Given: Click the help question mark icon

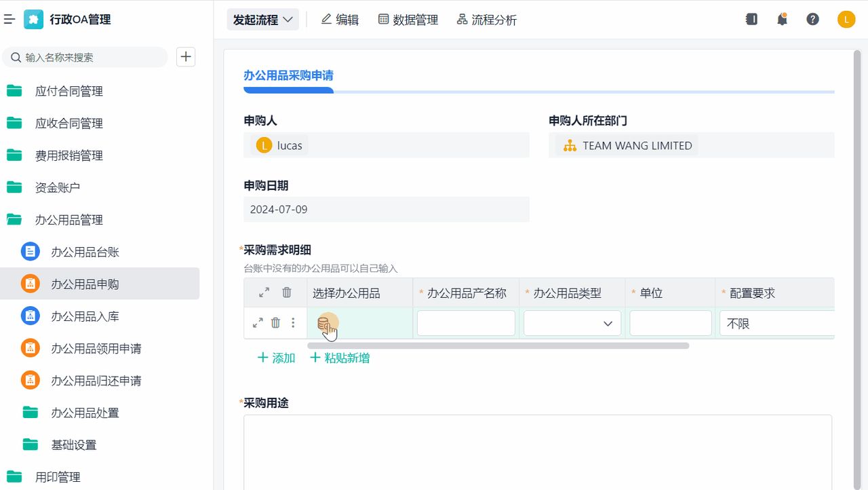Looking at the screenshot, I should coord(813,19).
